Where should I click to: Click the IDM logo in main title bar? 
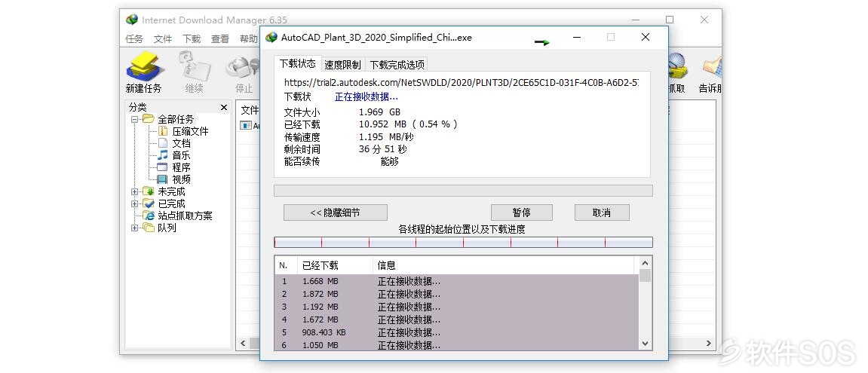coord(132,20)
